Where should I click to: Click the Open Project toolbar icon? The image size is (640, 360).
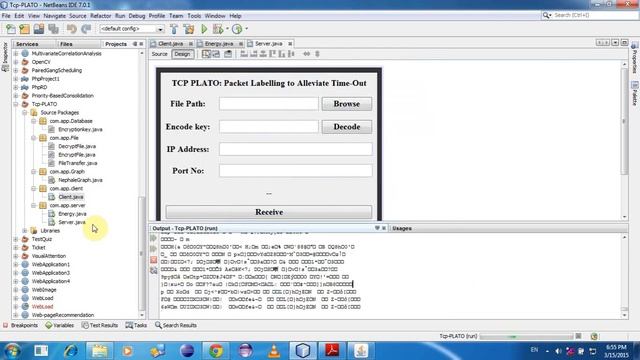[39, 29]
